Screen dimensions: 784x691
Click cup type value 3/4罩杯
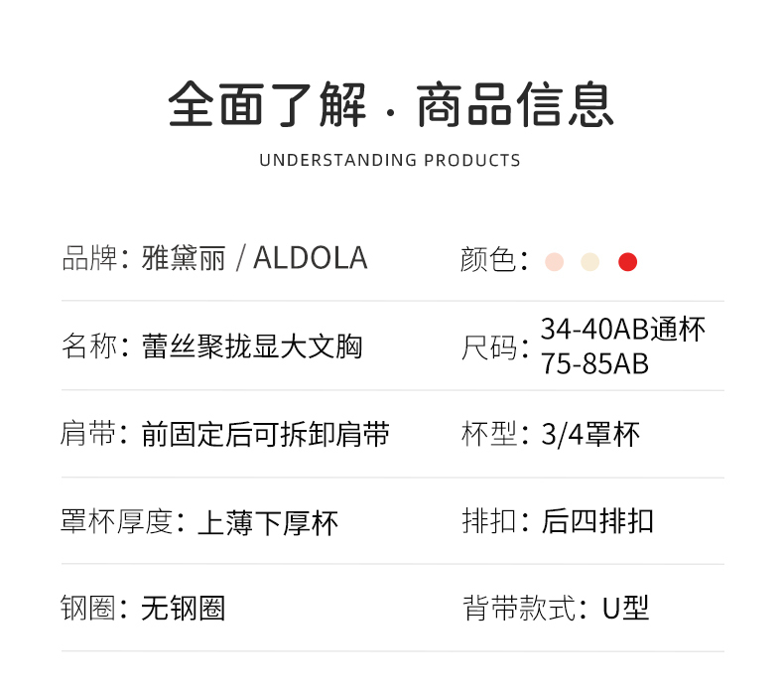[590, 434]
